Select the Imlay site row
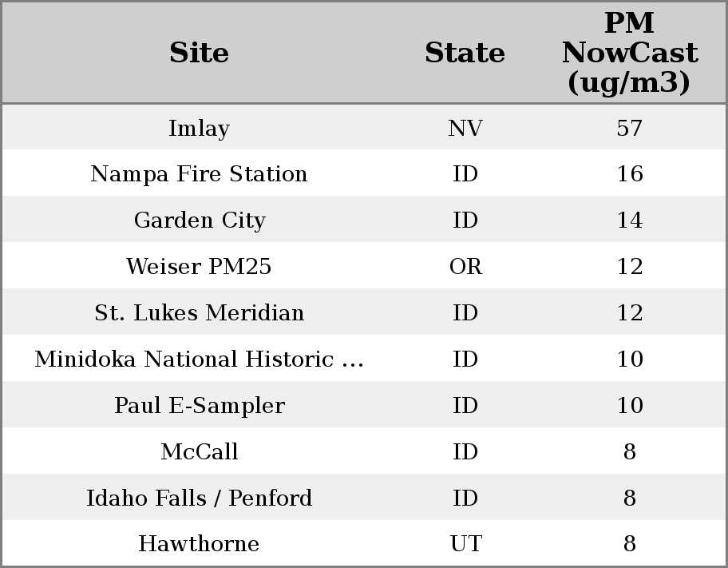Screen dimensions: 728x568 pos(199,128)
